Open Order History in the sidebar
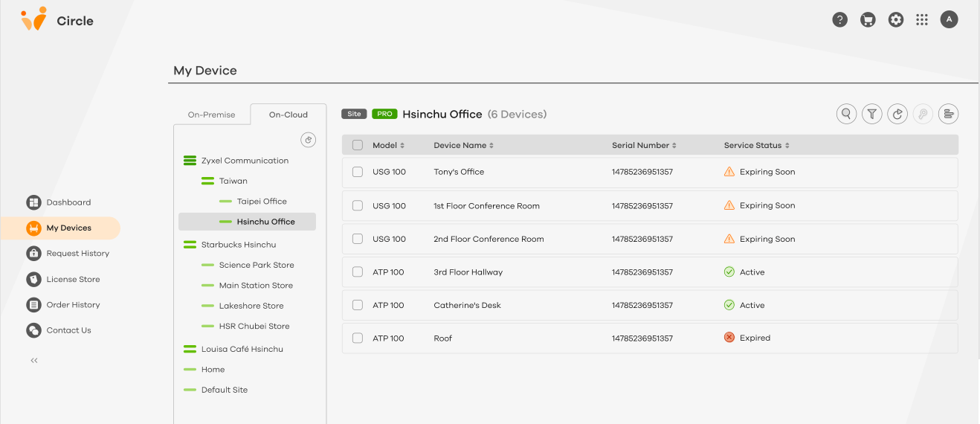The width and height of the screenshot is (980, 424). (x=63, y=305)
